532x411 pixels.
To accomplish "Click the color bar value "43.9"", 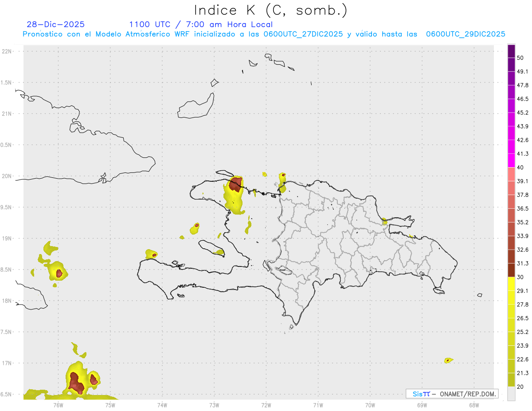I will (523, 126).
